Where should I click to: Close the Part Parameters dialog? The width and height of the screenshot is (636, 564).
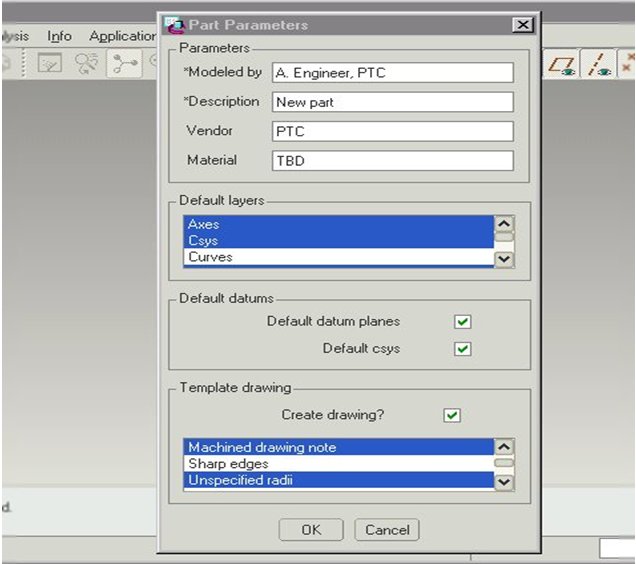(523, 25)
